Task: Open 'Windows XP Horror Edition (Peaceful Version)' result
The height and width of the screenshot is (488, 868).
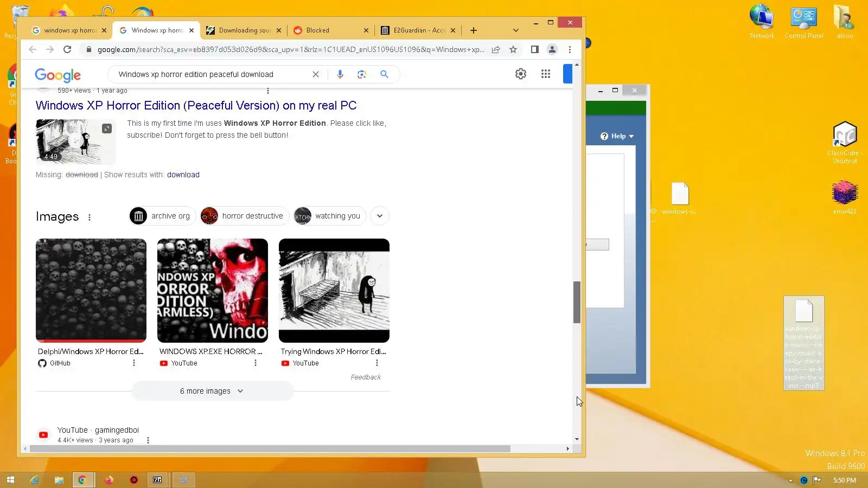Action: pyautogui.click(x=196, y=105)
